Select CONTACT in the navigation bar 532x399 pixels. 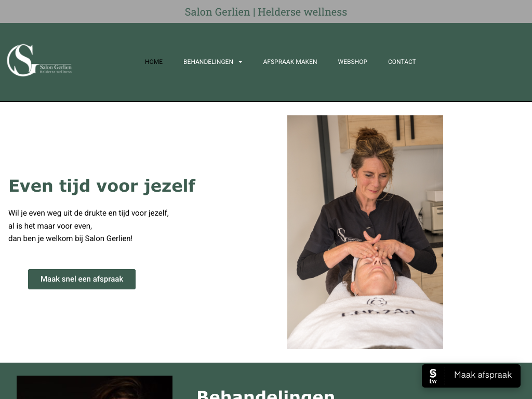tap(402, 62)
